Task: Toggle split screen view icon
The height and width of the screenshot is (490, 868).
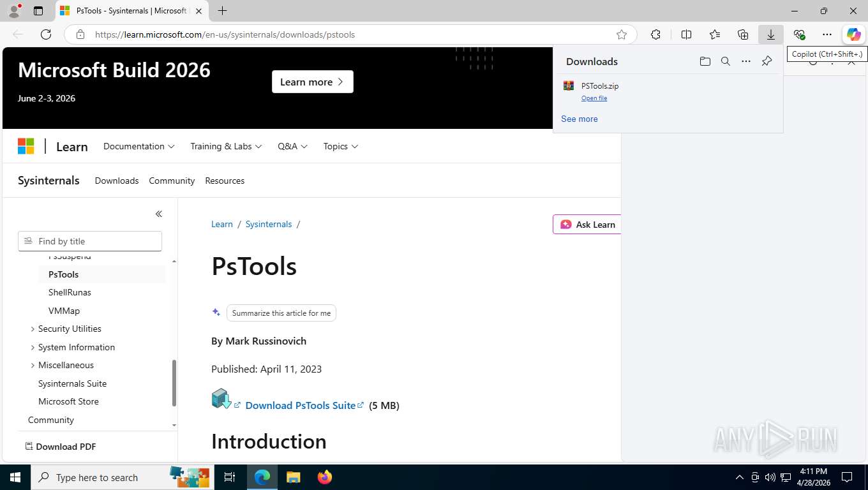Action: [x=687, y=34]
